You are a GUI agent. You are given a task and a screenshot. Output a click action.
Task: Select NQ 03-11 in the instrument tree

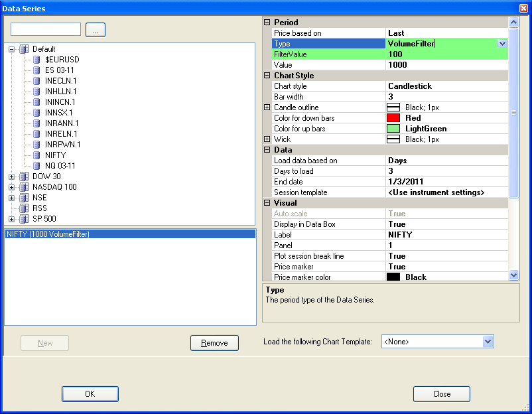[60, 166]
